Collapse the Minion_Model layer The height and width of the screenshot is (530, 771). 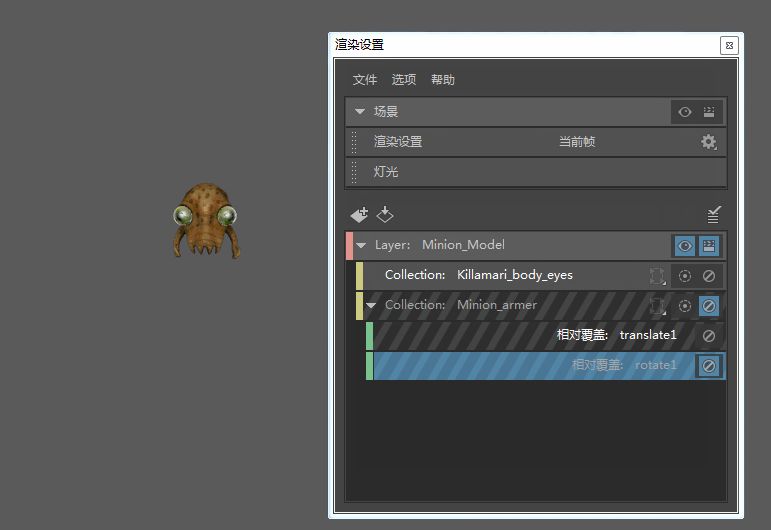point(361,245)
